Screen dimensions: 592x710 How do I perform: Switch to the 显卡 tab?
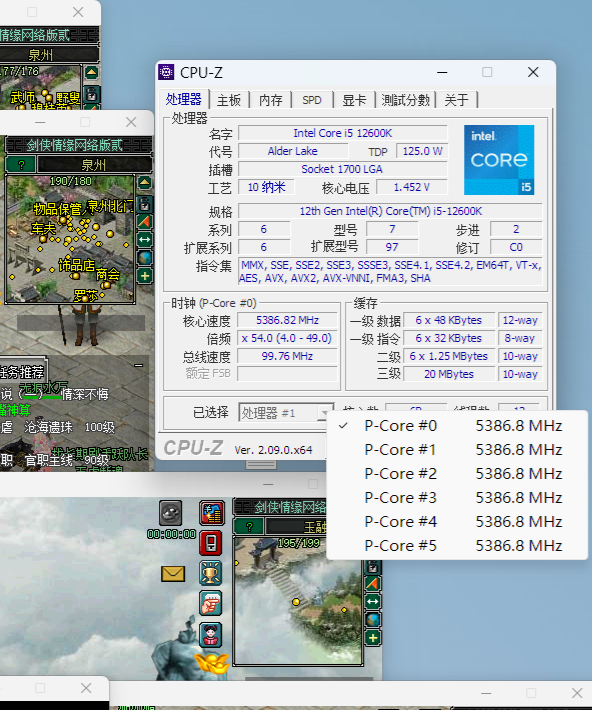(x=354, y=100)
